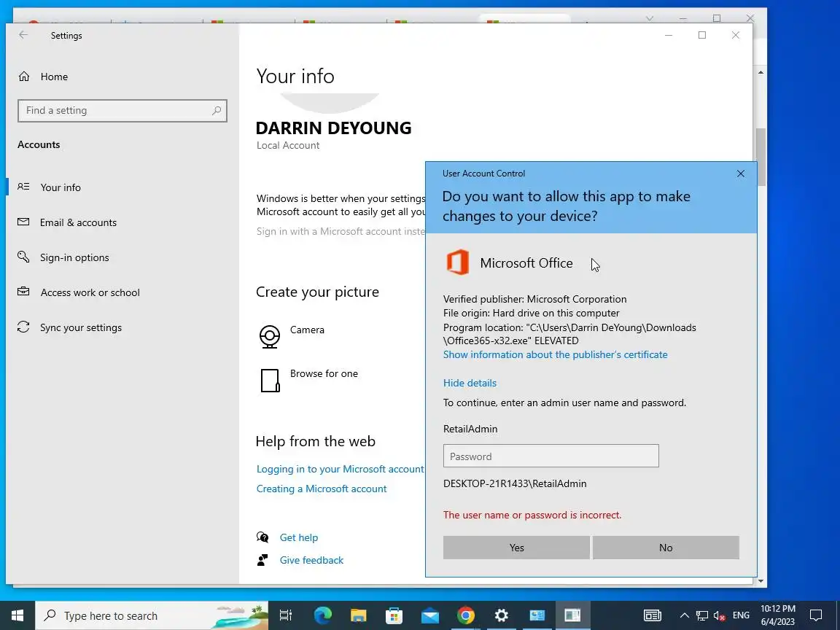Open the Action Center notifications icon
The image size is (840, 630).
point(816,615)
